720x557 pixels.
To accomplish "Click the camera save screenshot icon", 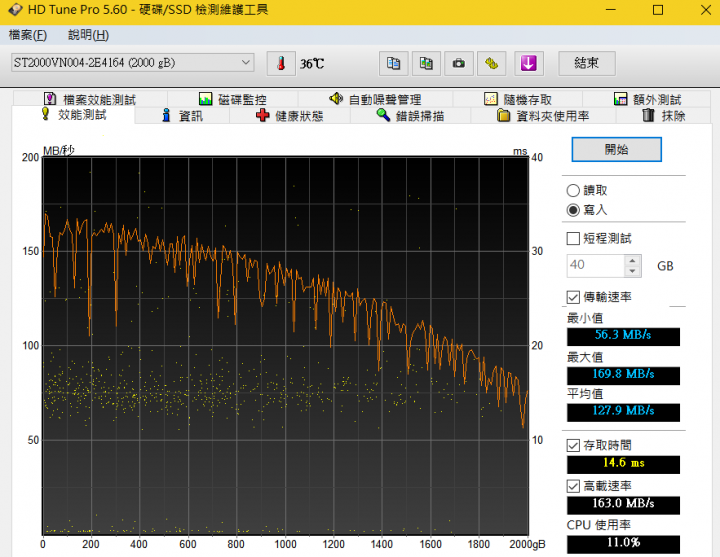I will tap(459, 63).
